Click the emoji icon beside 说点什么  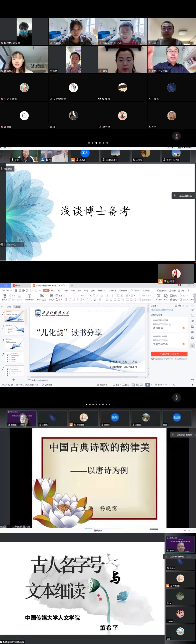2,245
